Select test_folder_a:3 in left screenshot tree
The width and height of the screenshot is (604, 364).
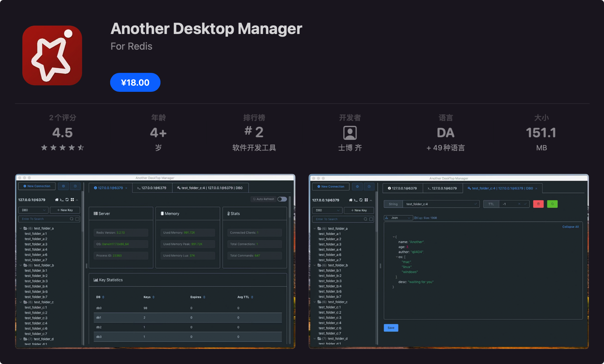[x=36, y=244]
